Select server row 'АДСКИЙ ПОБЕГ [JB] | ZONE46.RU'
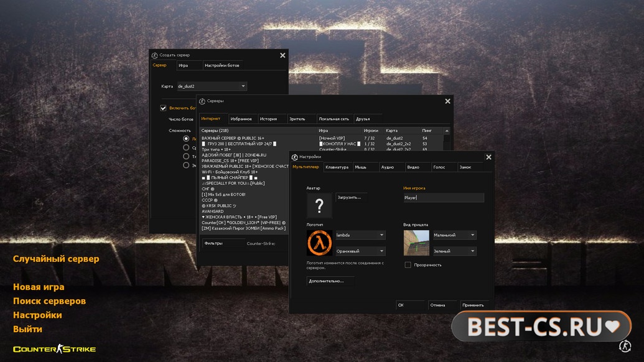 pyautogui.click(x=245, y=155)
